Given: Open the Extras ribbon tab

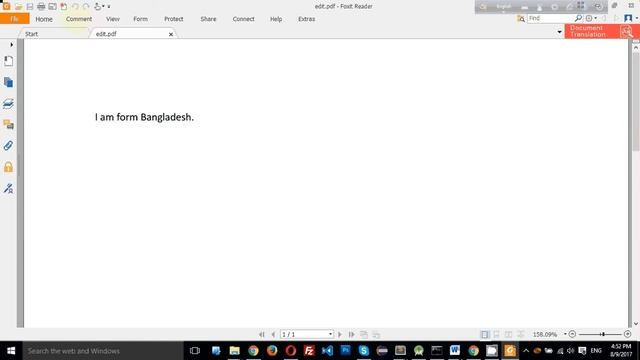Looking at the screenshot, I should (x=307, y=19).
